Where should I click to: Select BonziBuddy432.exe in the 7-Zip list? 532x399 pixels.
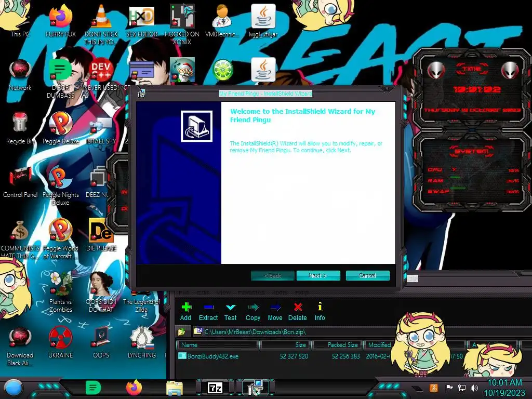coord(212,356)
